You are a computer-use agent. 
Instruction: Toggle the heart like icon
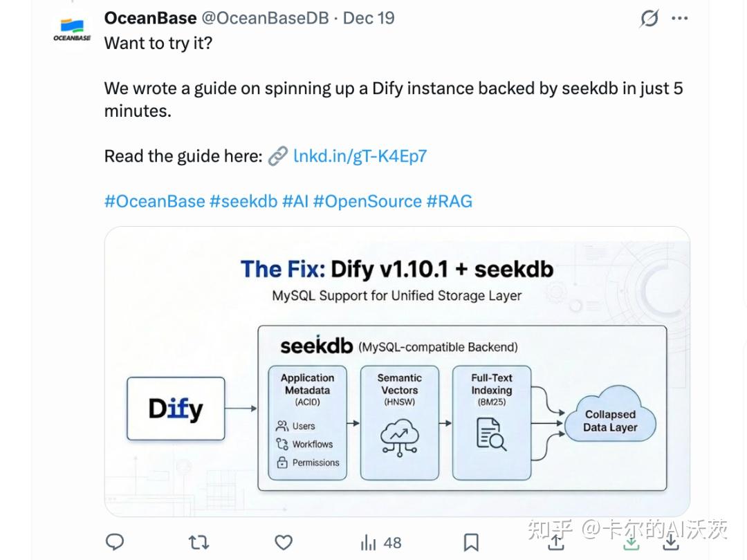tap(284, 543)
